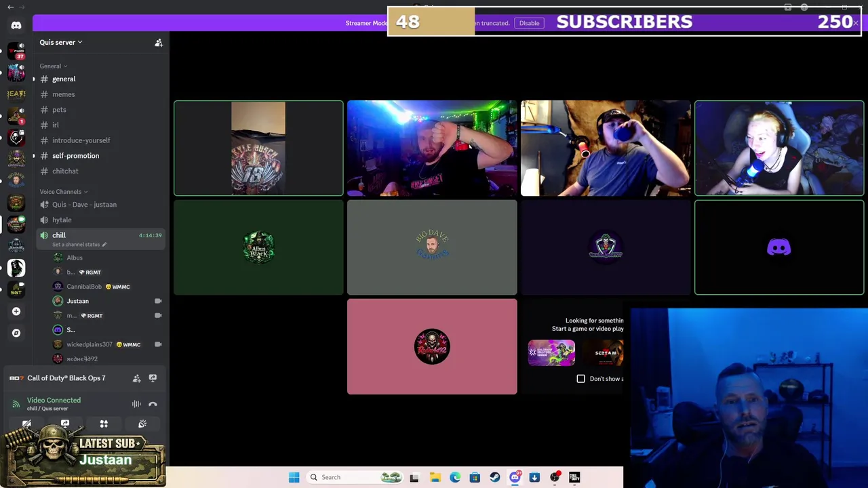Disconnect from voice using hang-up icon
Image resolution: width=868 pixels, height=488 pixels.
pos(153,404)
